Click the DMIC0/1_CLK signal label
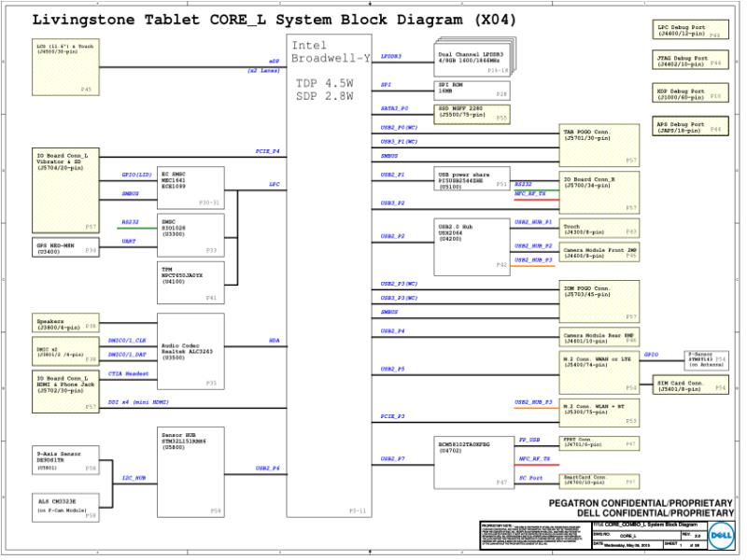Screen dimensions: 747x560 127,341
